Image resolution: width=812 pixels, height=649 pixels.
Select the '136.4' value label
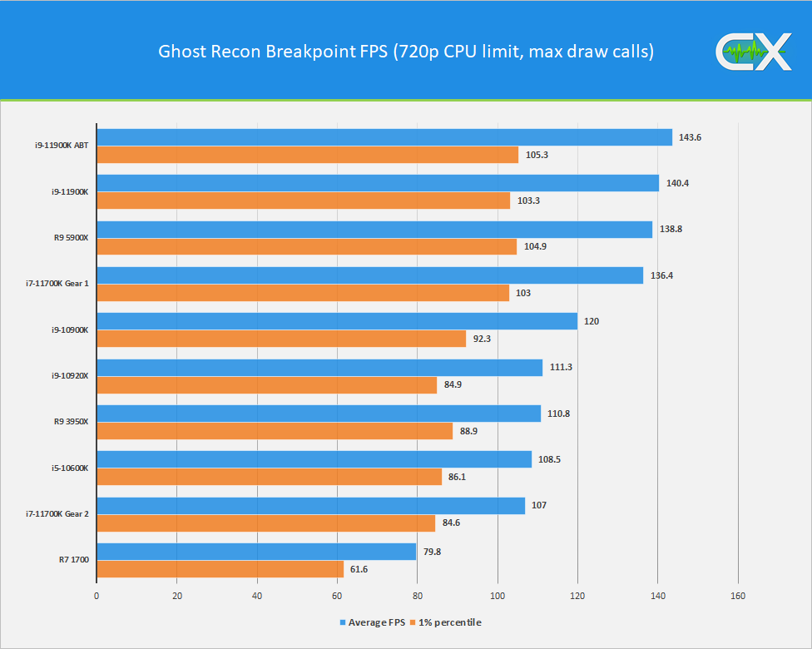point(661,275)
